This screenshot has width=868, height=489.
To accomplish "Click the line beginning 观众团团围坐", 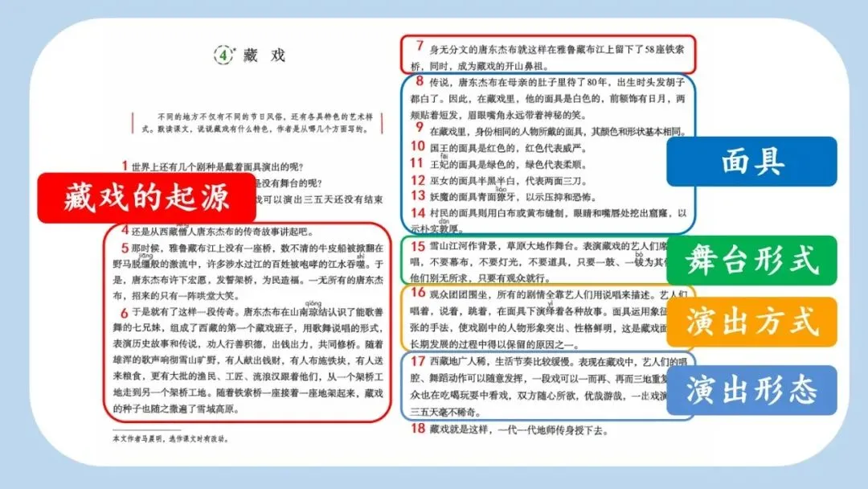I will click(558, 294).
